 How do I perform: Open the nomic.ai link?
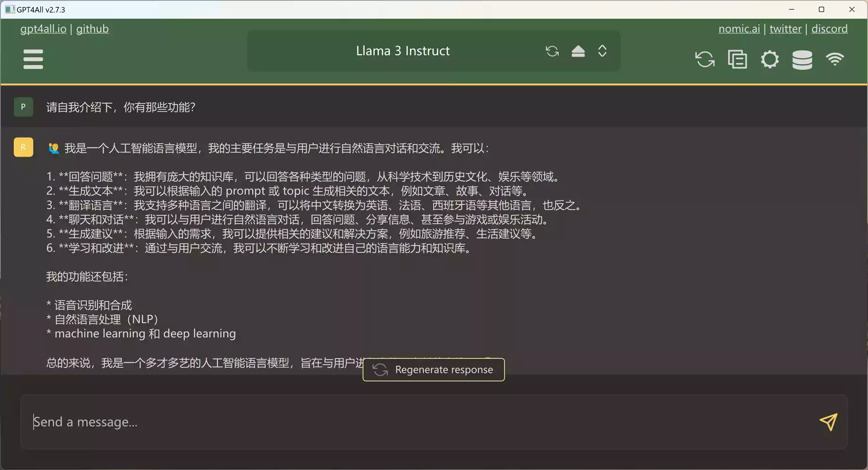tap(739, 29)
